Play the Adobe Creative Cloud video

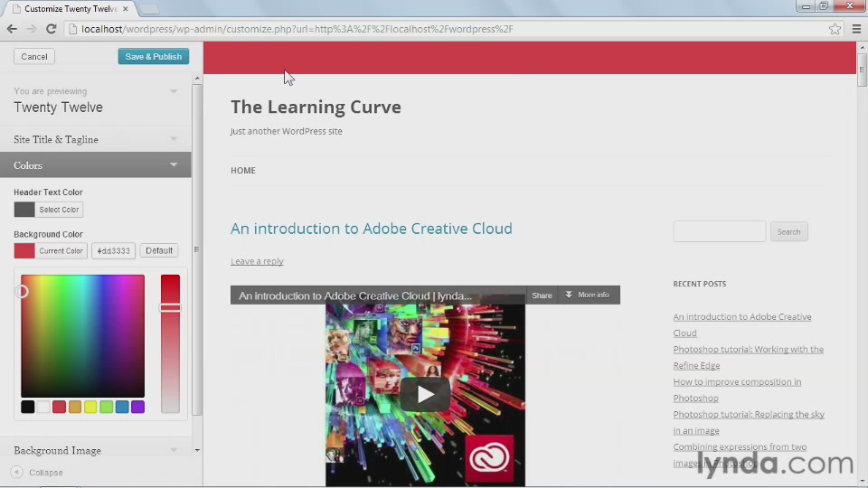coord(425,394)
